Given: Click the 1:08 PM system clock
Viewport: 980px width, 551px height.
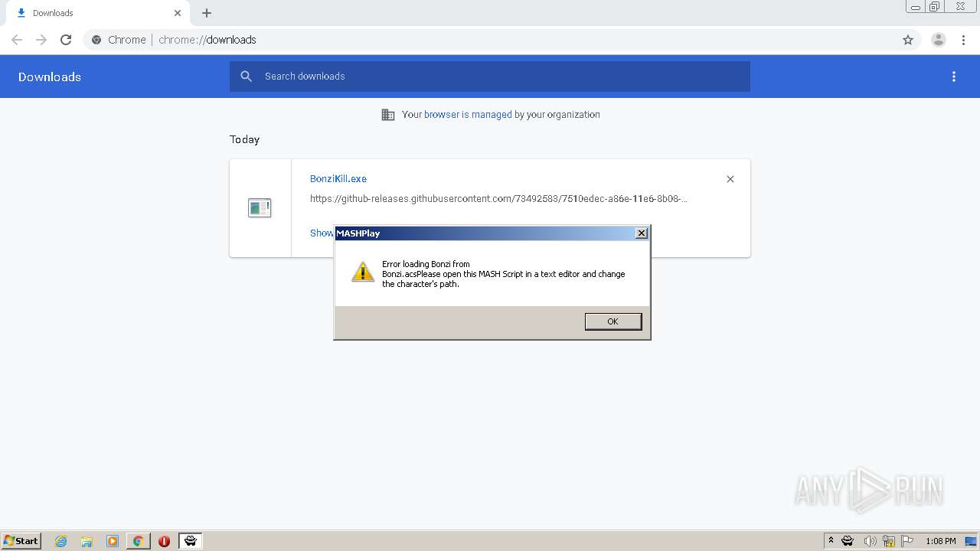Looking at the screenshot, I should click(x=940, y=541).
